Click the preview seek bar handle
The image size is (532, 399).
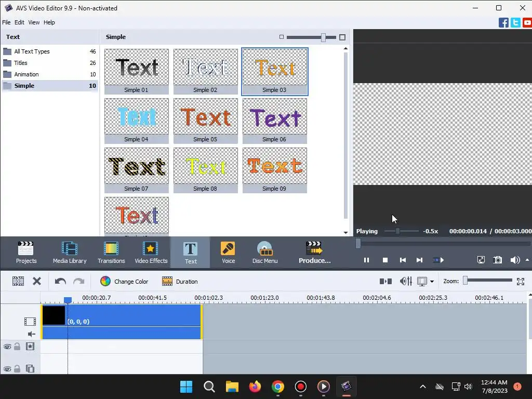(x=358, y=243)
